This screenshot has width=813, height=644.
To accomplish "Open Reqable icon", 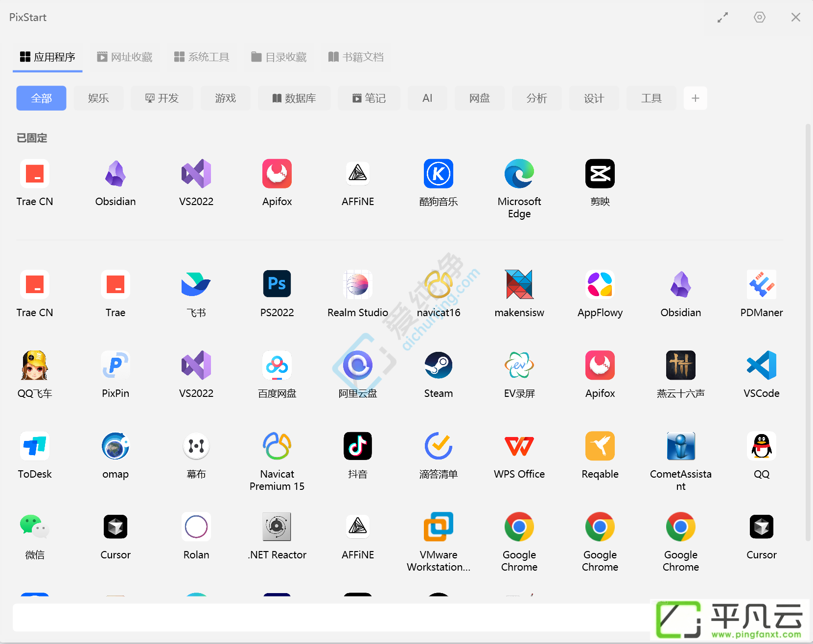I will (x=600, y=446).
